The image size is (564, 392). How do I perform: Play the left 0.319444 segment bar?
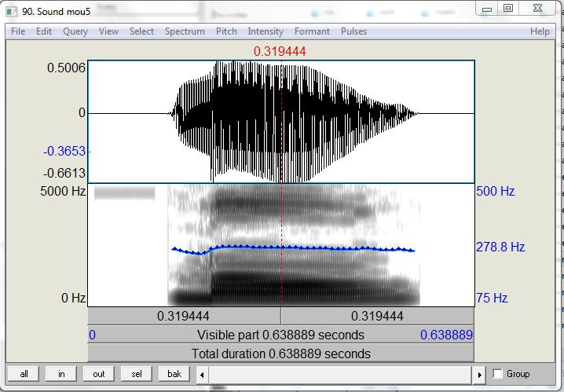[x=184, y=316]
